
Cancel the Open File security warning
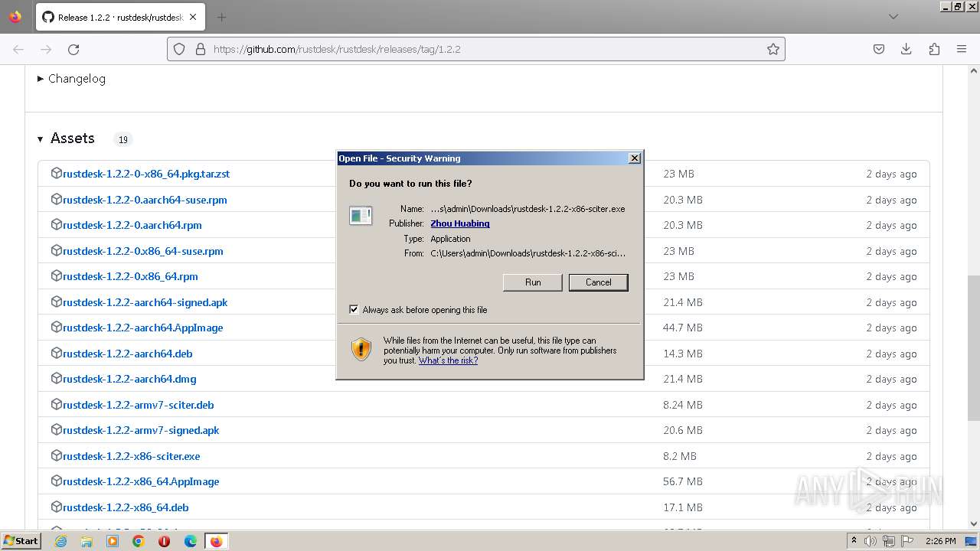598,282
